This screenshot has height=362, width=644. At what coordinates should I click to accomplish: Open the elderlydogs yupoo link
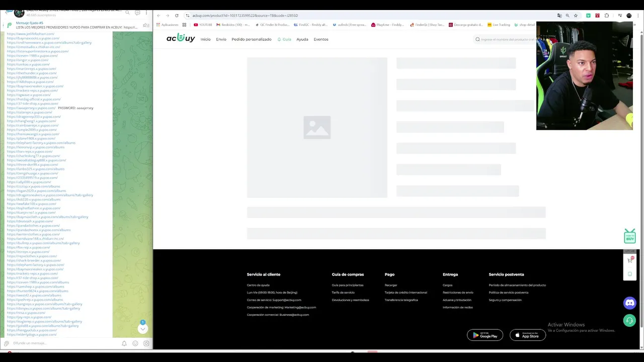(x=32, y=335)
